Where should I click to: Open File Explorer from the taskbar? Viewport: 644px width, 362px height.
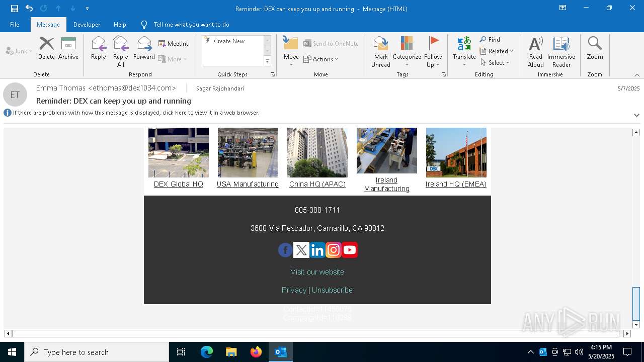click(231, 352)
